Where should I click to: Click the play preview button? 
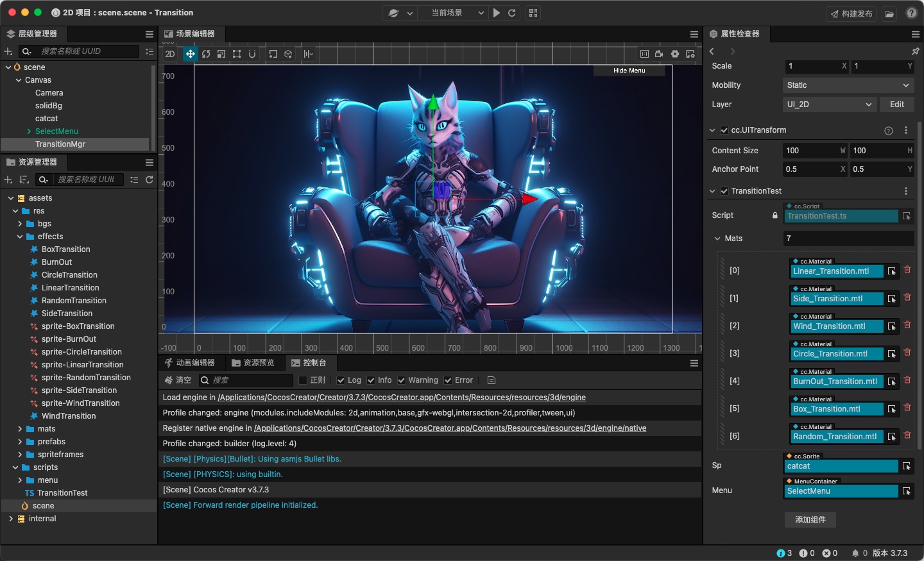(x=496, y=13)
